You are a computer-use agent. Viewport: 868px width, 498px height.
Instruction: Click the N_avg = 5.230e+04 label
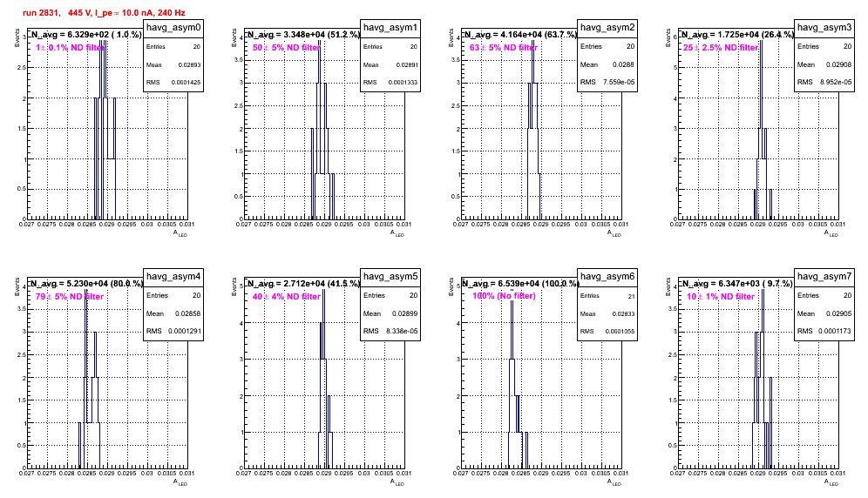[x=86, y=283]
